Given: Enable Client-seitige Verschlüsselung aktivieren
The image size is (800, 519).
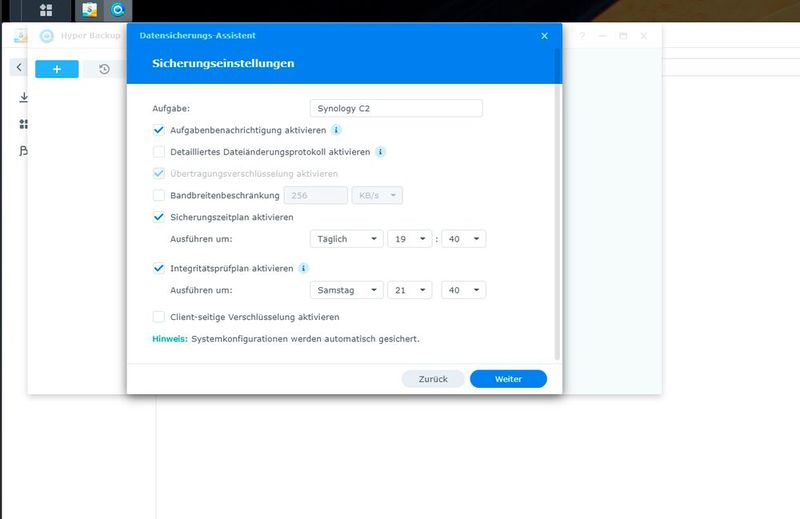Looking at the screenshot, I should click(159, 317).
